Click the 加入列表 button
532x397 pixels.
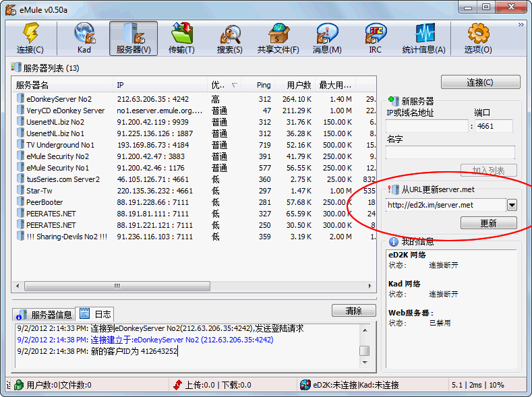click(x=489, y=171)
